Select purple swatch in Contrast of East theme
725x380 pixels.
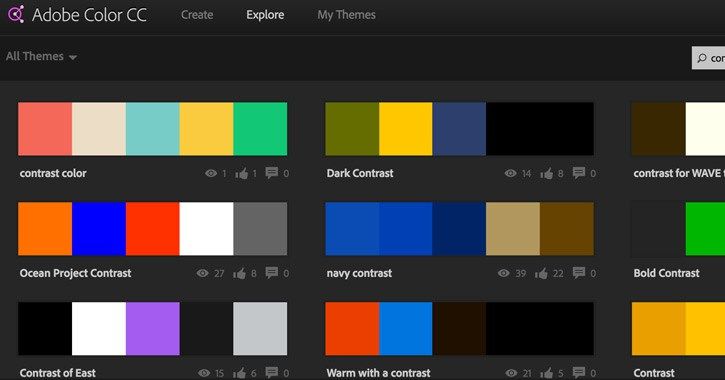tap(153, 329)
